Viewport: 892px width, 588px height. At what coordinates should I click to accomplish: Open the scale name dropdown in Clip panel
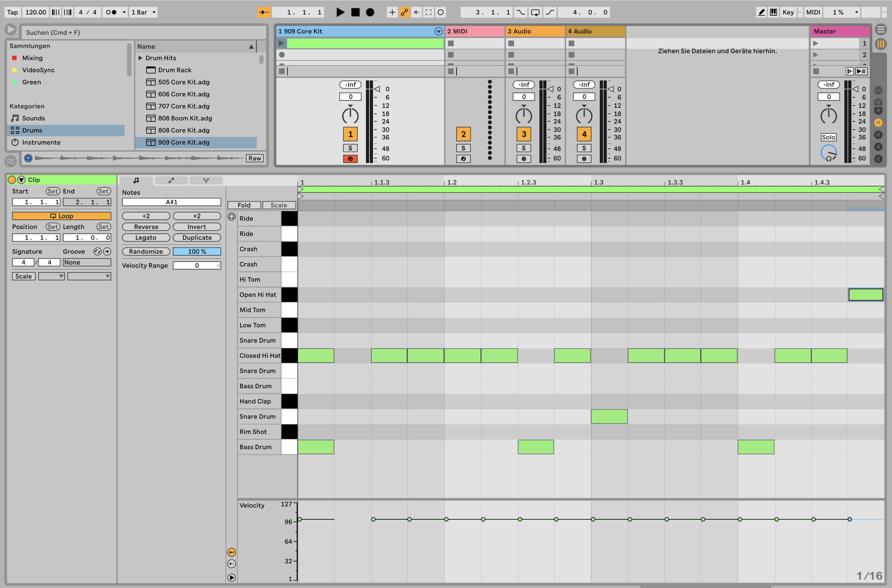click(89, 276)
